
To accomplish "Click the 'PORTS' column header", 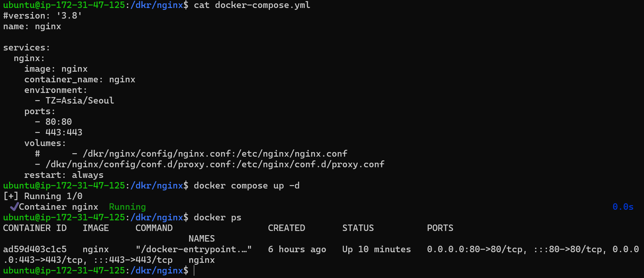I will 440,228.
